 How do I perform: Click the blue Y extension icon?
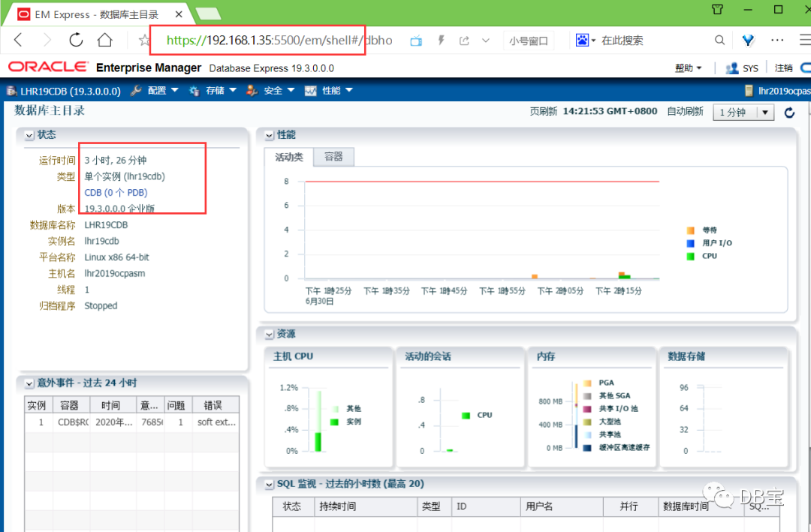pos(748,40)
